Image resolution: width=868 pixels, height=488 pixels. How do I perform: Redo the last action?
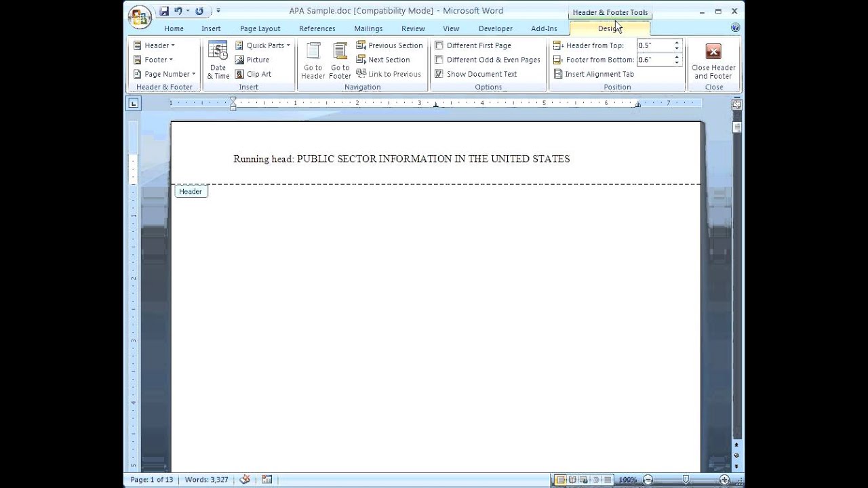point(199,11)
